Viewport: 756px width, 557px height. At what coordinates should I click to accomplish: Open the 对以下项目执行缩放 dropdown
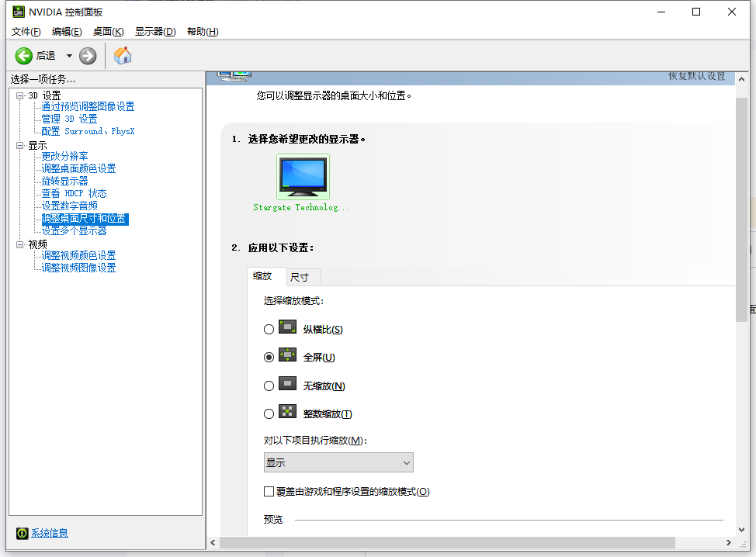tap(338, 462)
